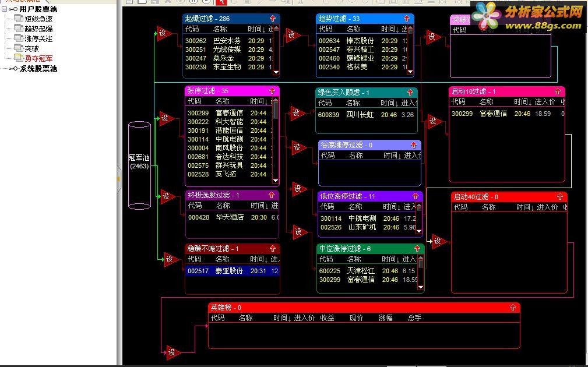The height and width of the screenshot is (367, 588).
Task: Select row 000428 华天酒店 in 终极选股过滤
Action: coord(232,217)
